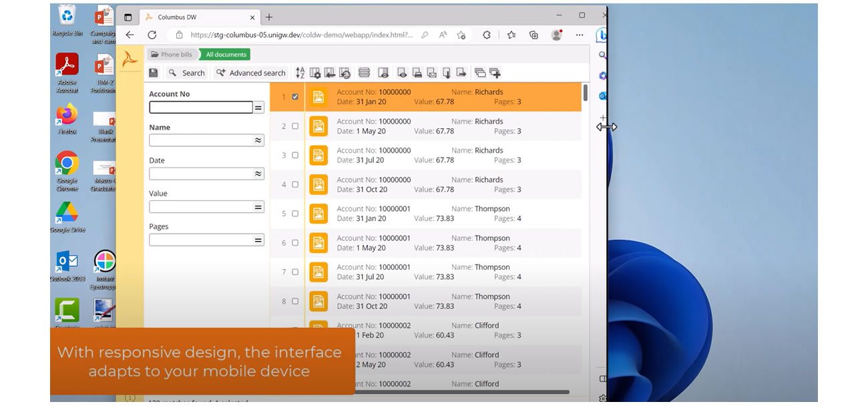The image size is (868, 414).
Task: Uncheck the checkbox on row 1
Action: click(296, 95)
